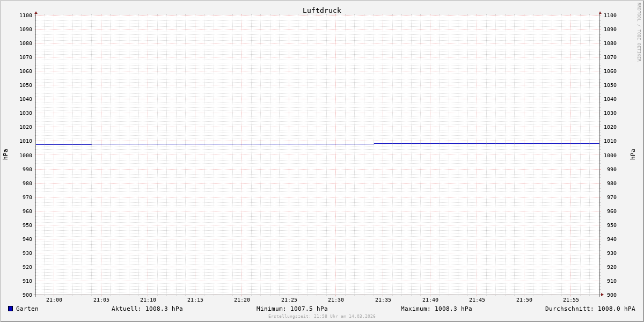Click the 21:00 time axis label
644x322 pixels.
coord(54,300)
